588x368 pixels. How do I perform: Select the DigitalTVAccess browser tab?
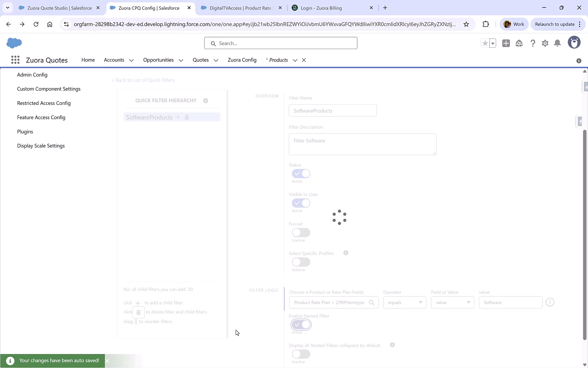tap(238, 7)
